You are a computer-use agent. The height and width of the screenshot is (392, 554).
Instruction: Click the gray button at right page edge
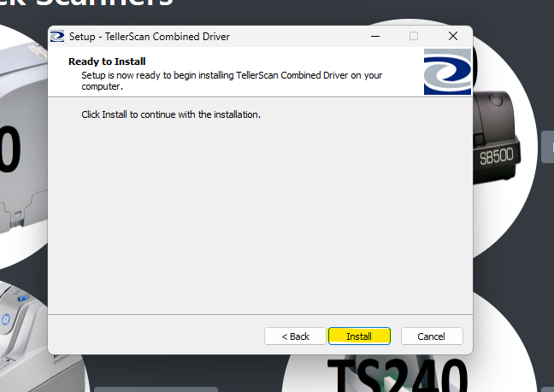click(x=547, y=147)
